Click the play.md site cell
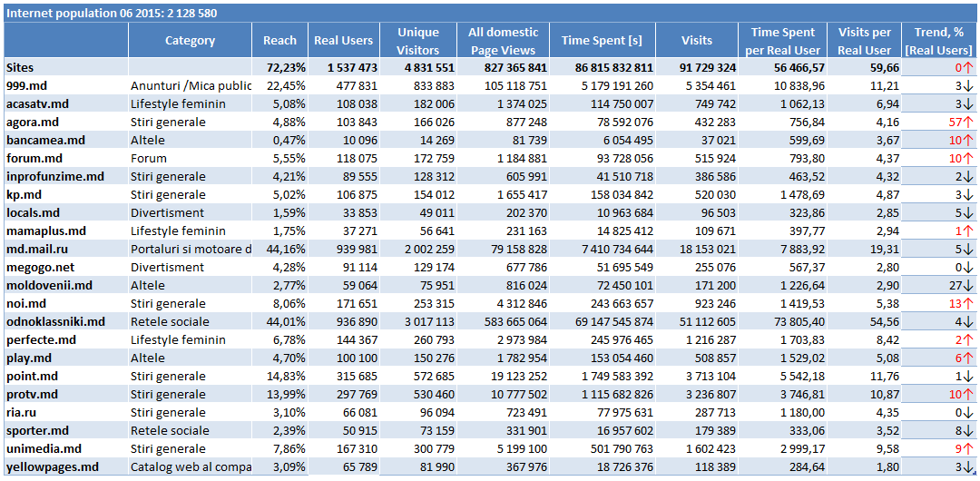Viewport: 980px width, 481px height. point(65,358)
